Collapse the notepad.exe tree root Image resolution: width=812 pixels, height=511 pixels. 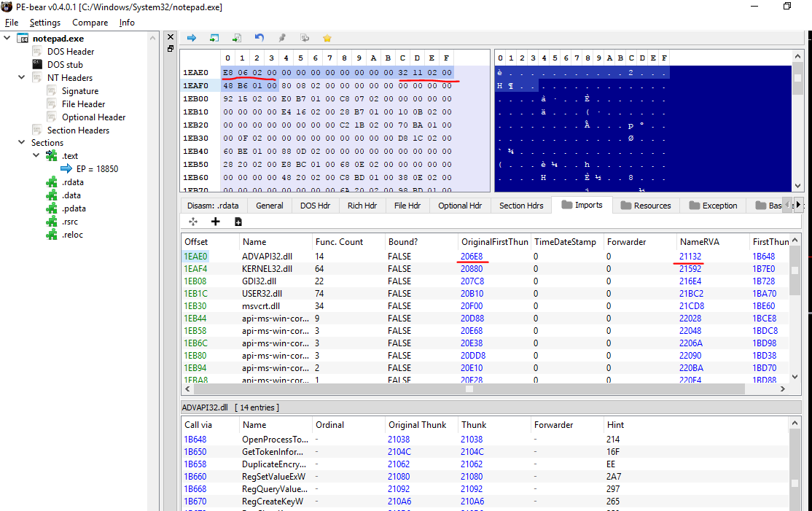coord(7,39)
